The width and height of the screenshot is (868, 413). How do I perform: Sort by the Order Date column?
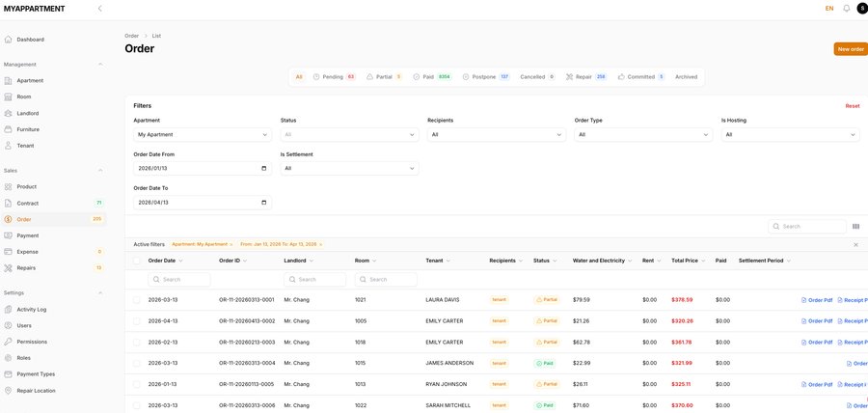click(x=166, y=261)
